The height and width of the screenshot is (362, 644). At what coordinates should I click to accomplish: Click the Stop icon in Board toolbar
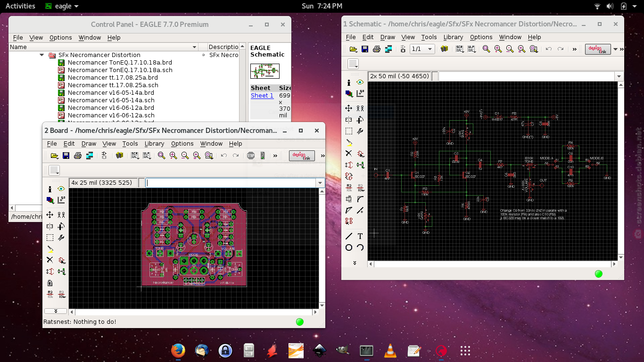coord(251,156)
